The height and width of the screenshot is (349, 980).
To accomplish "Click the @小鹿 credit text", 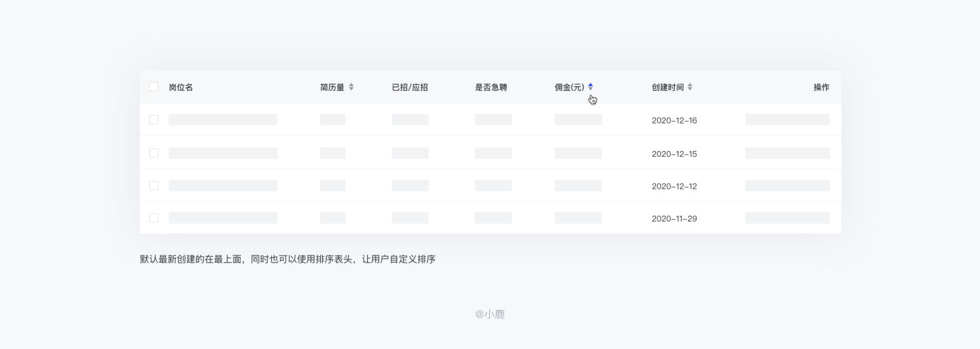I will pos(490,314).
